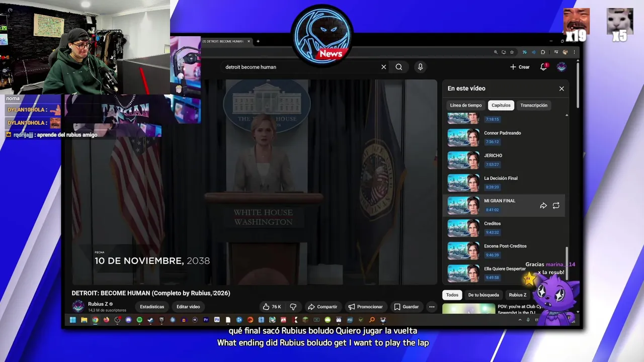This screenshot has width=644, height=362.
Task: Click the 'Crear' button
Action: tap(520, 67)
